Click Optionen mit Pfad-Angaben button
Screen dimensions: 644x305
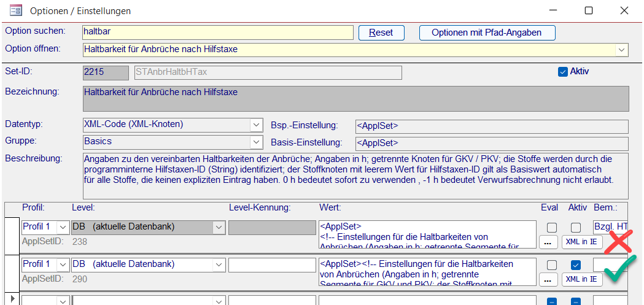487,33
